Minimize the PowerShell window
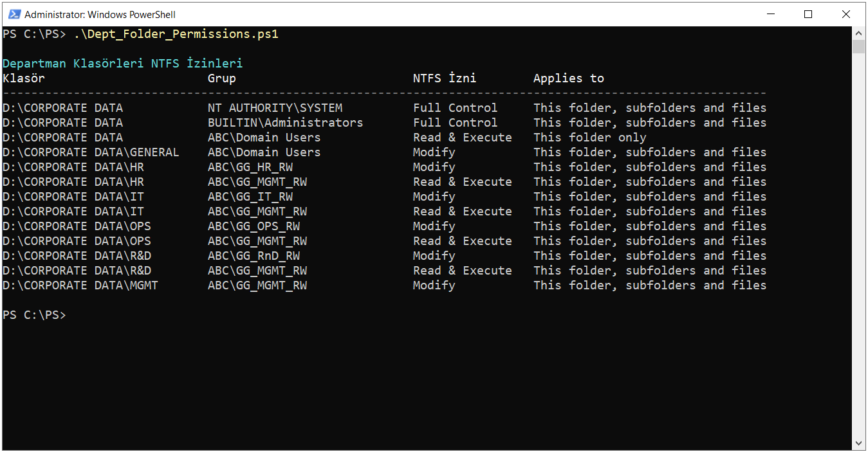This screenshot has height=452, width=868. pos(770,14)
